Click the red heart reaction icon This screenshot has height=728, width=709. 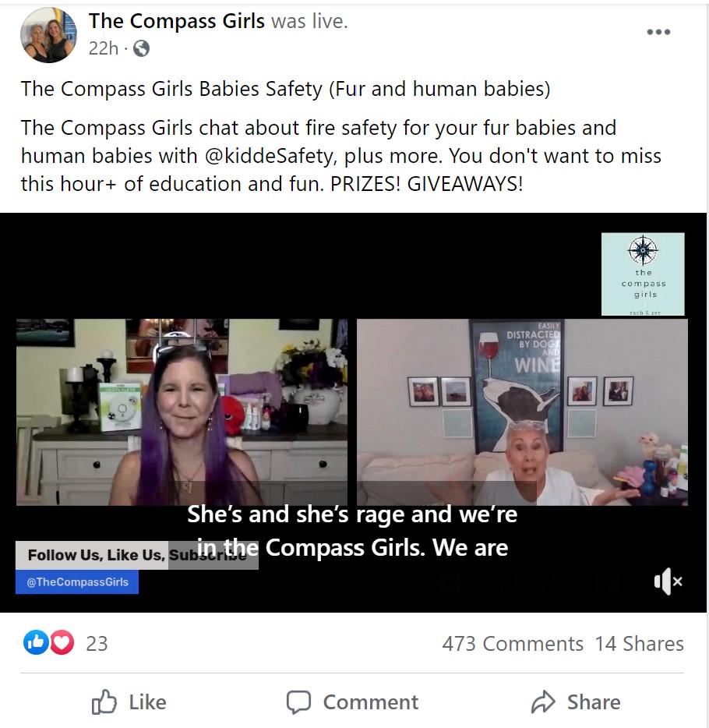coord(62,642)
